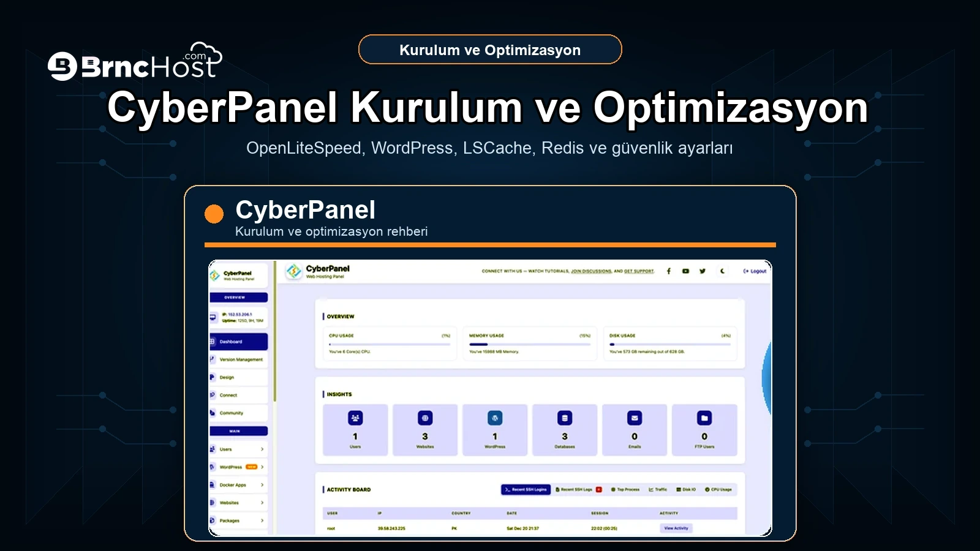Open the Connect sidebar item

point(239,395)
